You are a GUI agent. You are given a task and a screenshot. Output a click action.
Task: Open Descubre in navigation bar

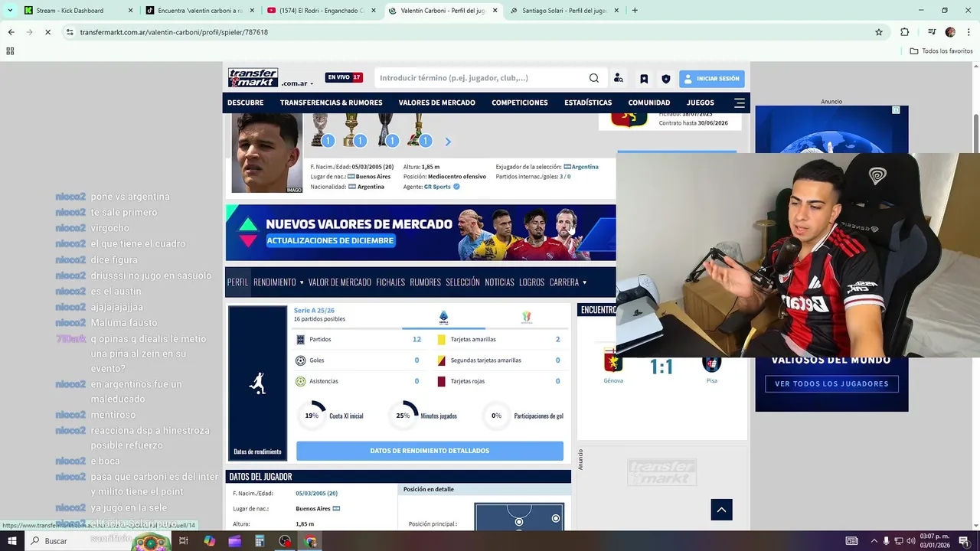(x=245, y=103)
